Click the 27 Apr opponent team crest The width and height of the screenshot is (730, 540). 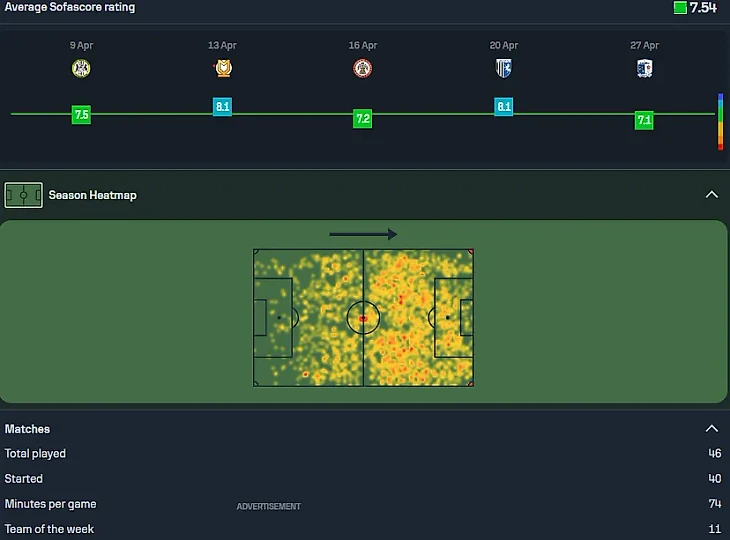click(x=645, y=68)
